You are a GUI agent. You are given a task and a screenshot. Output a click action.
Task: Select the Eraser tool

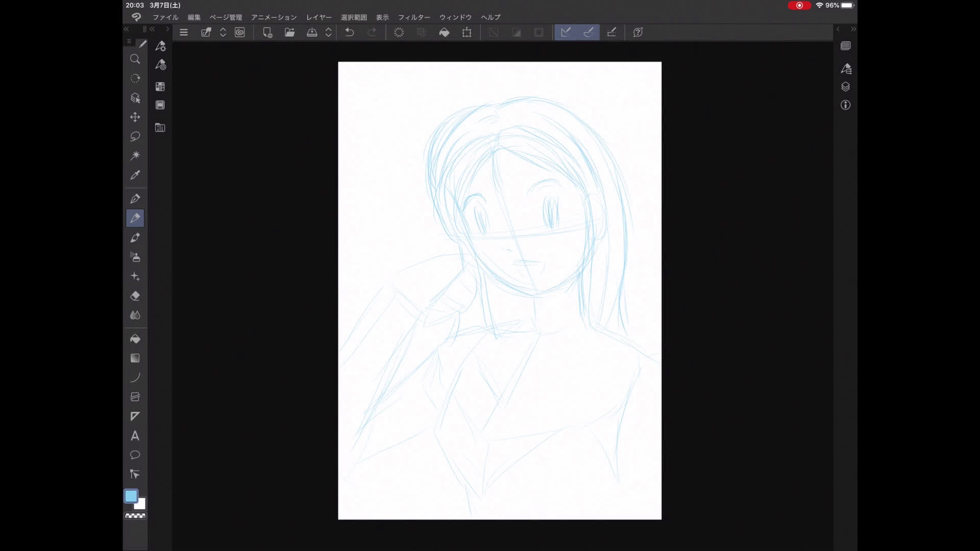[135, 296]
